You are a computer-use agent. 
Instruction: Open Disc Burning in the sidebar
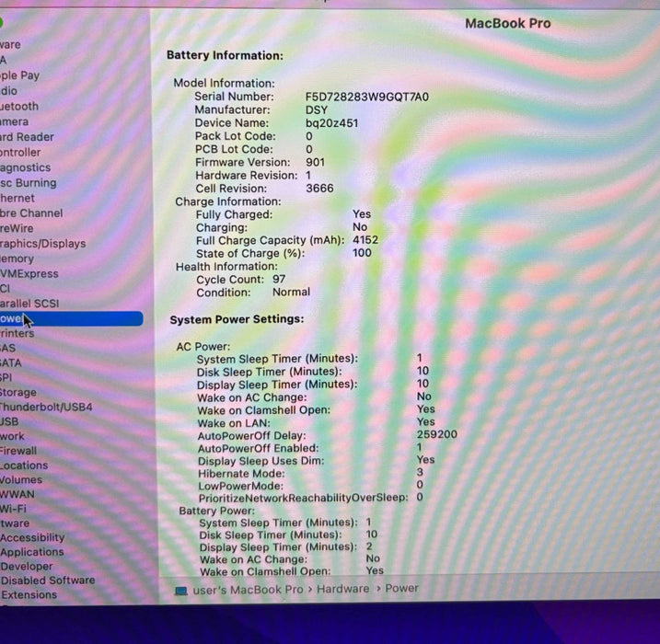(29, 182)
